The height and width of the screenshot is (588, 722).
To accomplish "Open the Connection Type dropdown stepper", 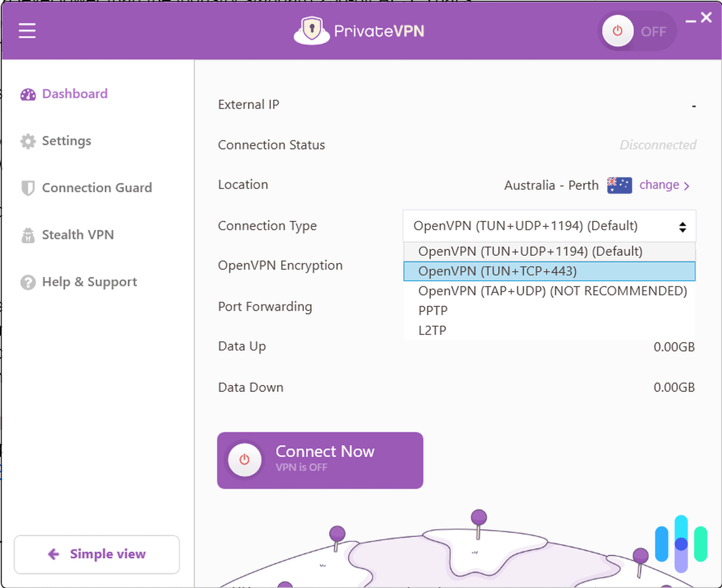I will [683, 226].
